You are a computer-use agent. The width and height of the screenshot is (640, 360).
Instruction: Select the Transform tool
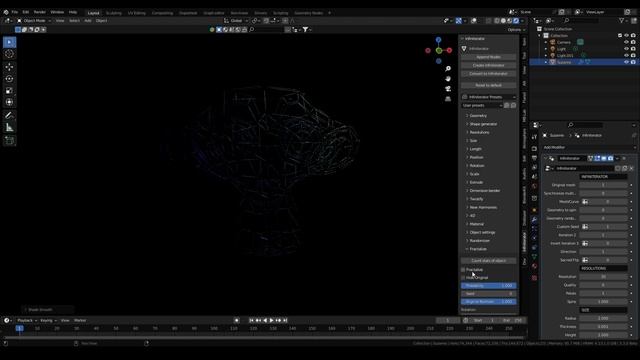pos(9,102)
